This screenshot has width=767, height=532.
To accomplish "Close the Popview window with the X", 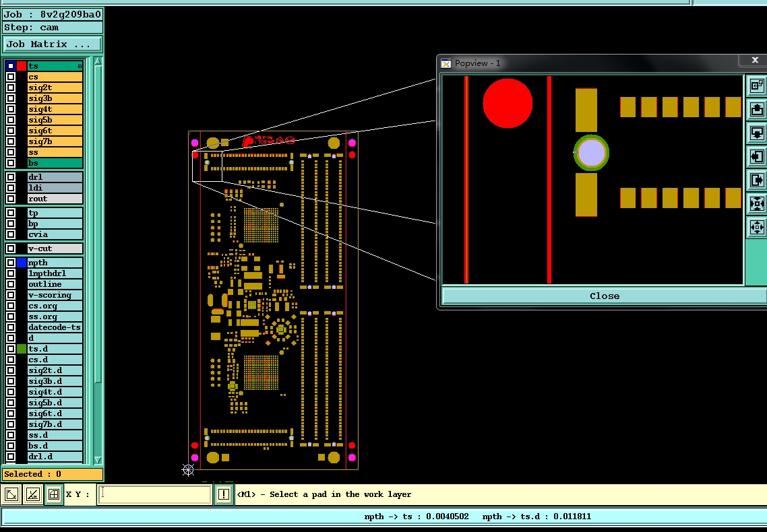I will (x=755, y=60).
